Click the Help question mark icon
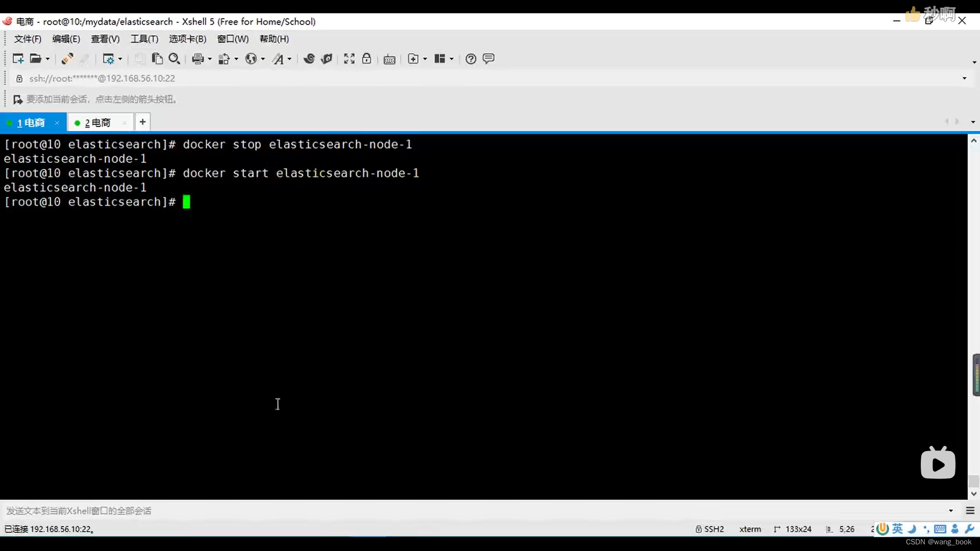 tap(471, 59)
